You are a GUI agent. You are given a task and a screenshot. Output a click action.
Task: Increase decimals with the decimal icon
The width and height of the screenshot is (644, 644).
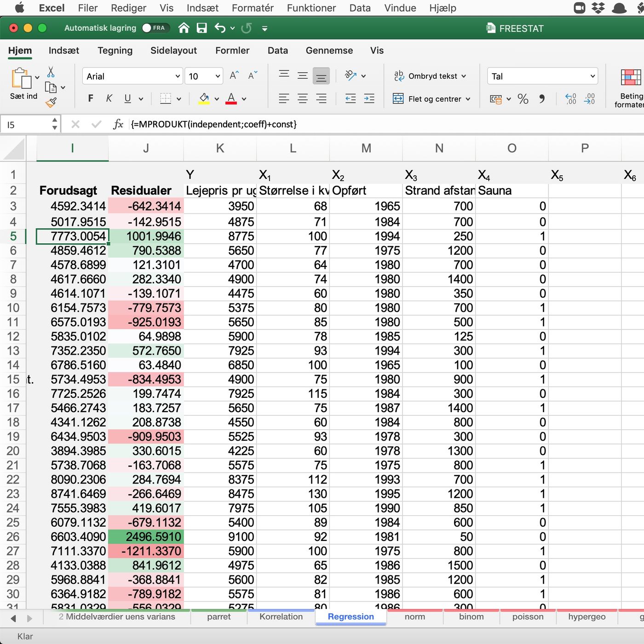click(x=570, y=99)
